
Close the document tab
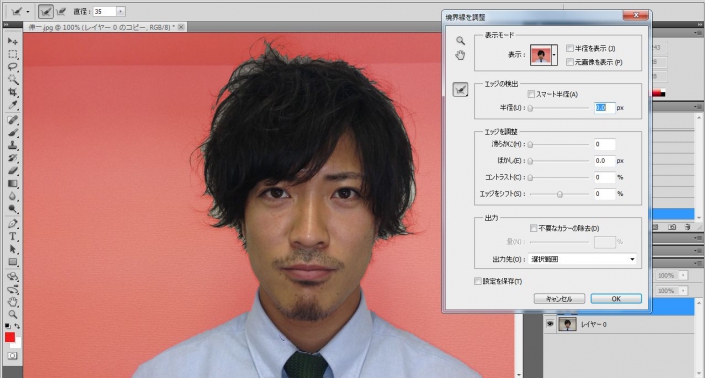[x=181, y=27]
